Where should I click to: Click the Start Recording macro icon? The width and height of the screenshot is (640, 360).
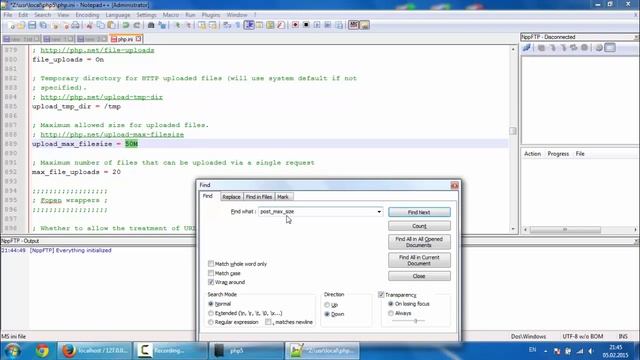(295, 25)
